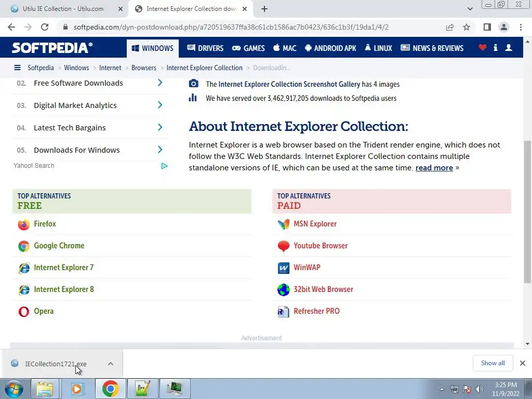The width and height of the screenshot is (532, 399).
Task: Click the Softpedia logo
Action: (x=52, y=48)
